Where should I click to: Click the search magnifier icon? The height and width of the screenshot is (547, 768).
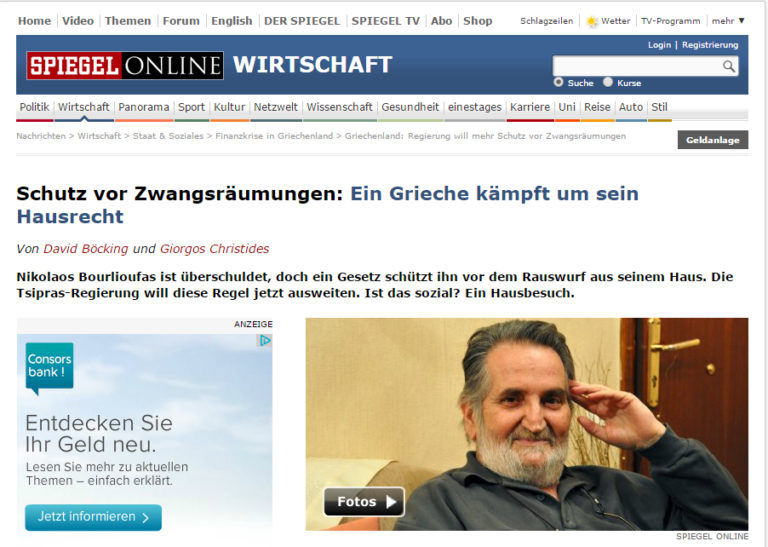pyautogui.click(x=729, y=67)
